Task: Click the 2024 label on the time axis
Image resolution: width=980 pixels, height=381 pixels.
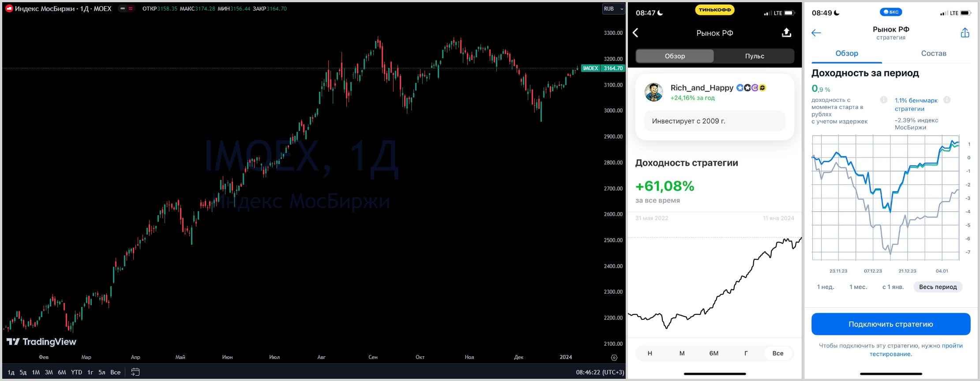Action: point(566,357)
